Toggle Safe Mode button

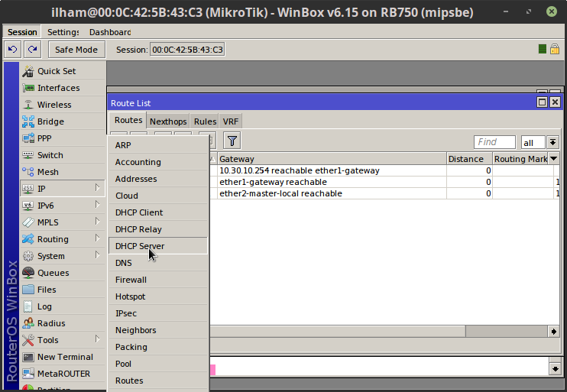(76, 50)
